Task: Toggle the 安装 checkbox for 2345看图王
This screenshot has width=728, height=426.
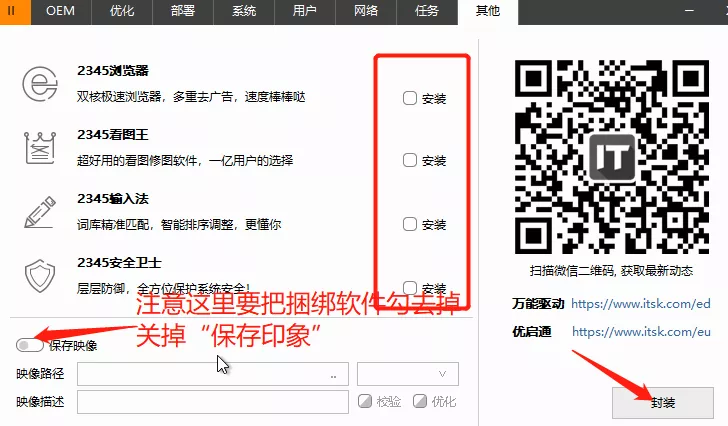Action: point(410,160)
